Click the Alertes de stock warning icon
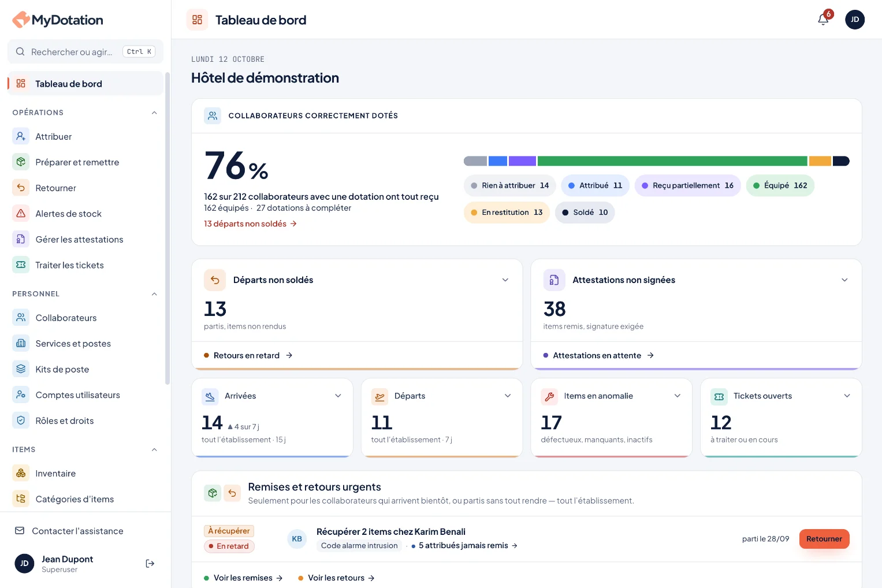This screenshot has width=882, height=588. pos(21,214)
